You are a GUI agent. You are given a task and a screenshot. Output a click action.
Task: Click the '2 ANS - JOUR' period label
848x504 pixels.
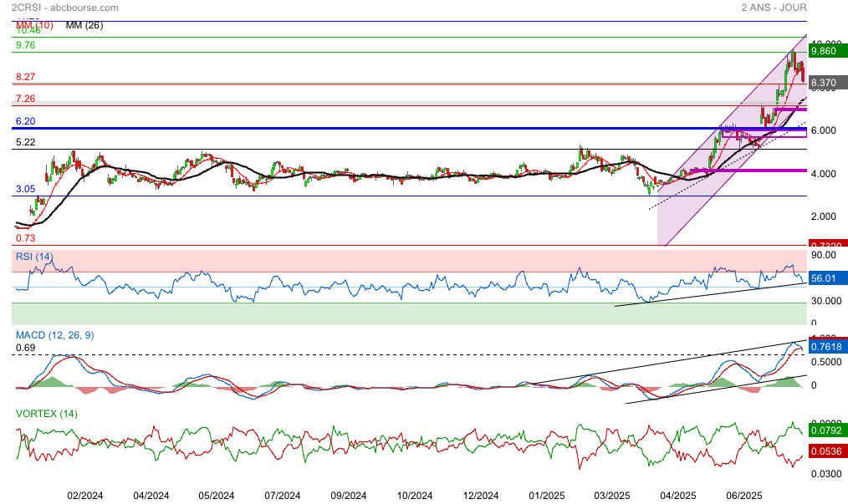[x=774, y=8]
